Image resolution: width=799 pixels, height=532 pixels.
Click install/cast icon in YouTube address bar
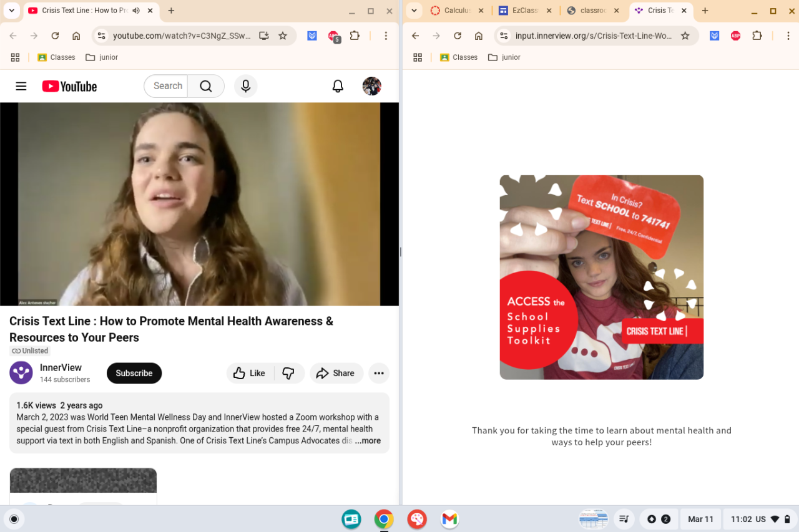264,36
